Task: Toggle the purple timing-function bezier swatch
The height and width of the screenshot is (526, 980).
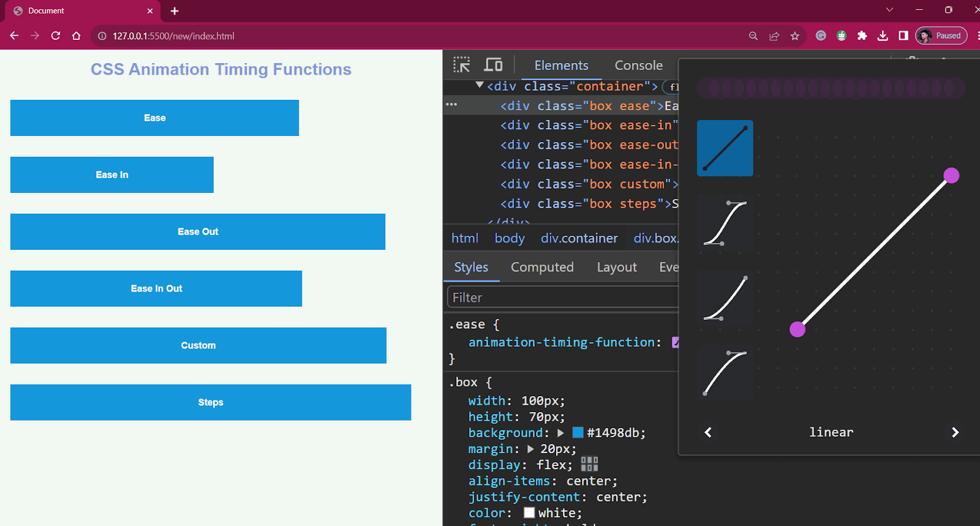Action: 676,342
